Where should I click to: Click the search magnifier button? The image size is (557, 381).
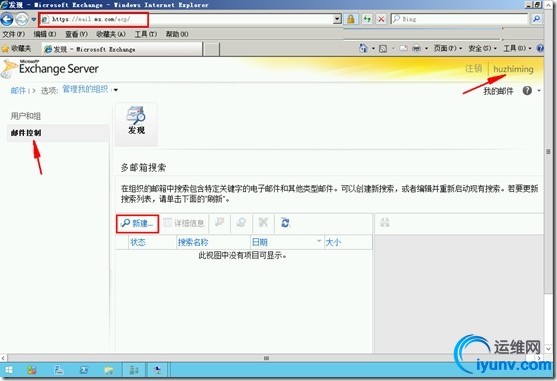coord(536,19)
